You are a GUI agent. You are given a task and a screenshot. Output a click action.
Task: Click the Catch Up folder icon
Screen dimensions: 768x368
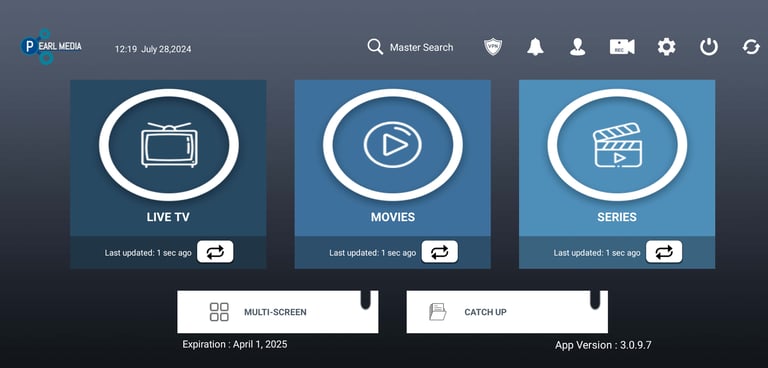click(x=437, y=312)
